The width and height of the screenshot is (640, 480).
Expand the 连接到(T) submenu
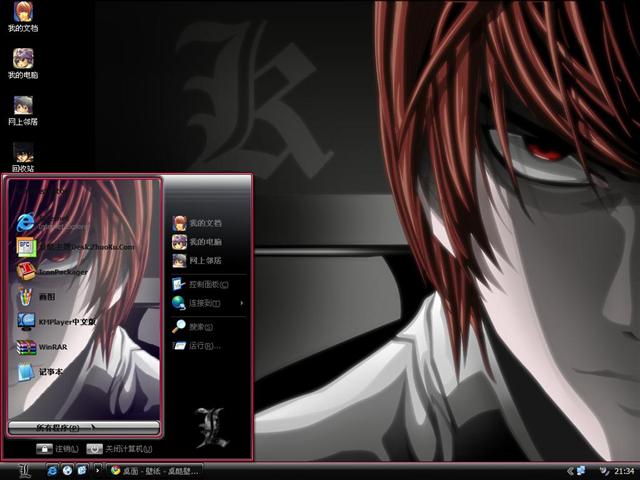[208, 303]
